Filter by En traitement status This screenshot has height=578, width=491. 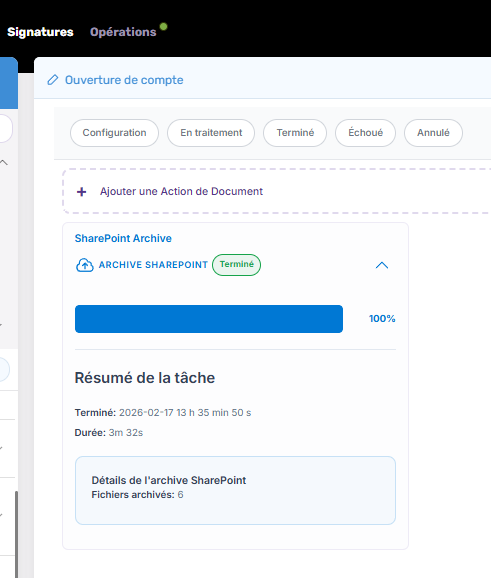[x=211, y=133]
